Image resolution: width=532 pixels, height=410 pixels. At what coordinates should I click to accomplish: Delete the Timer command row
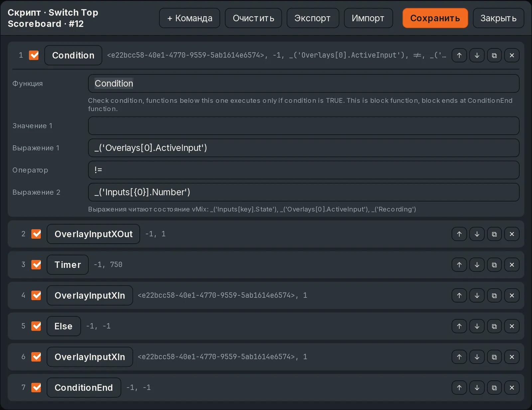[x=512, y=265]
